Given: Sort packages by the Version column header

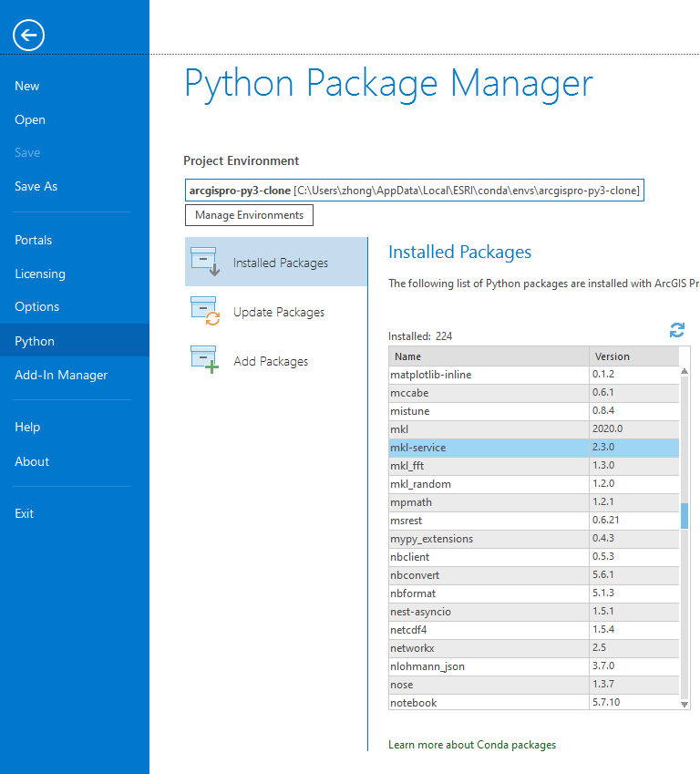Looking at the screenshot, I should pyautogui.click(x=633, y=356).
